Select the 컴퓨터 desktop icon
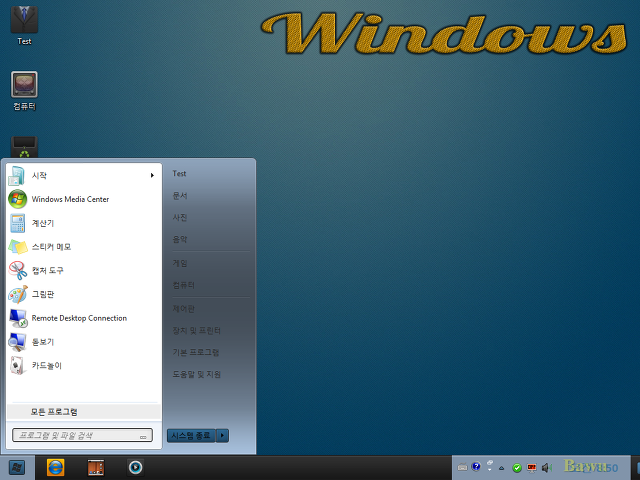 click(x=24, y=91)
